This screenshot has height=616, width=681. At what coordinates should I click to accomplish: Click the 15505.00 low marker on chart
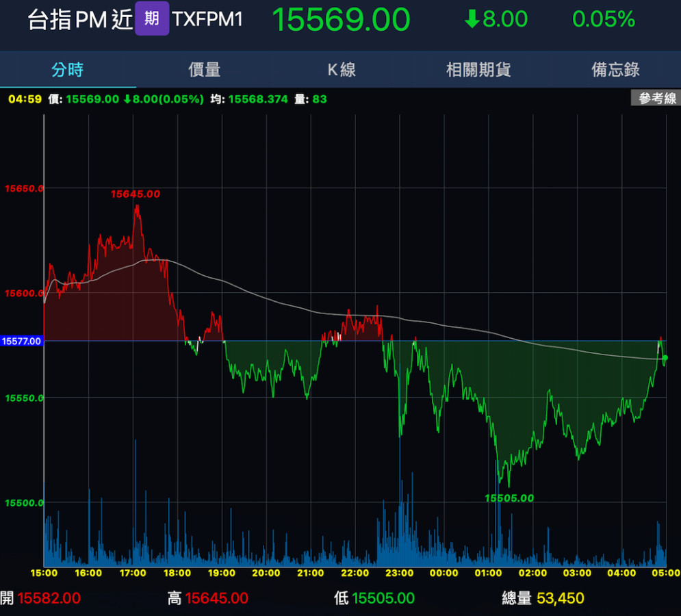[509, 498]
